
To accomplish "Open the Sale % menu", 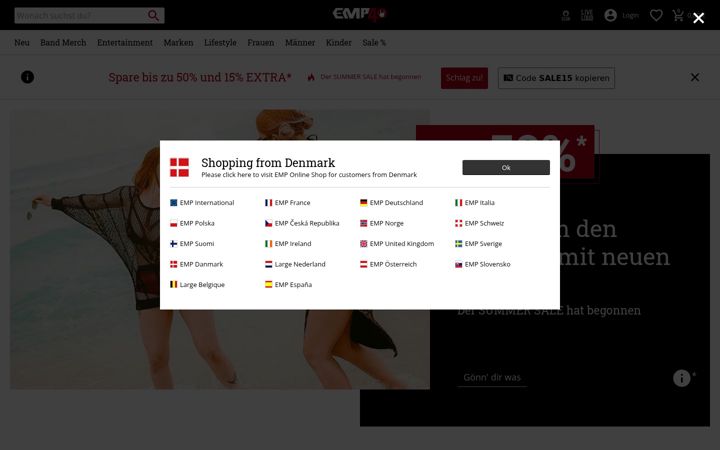I will [374, 42].
